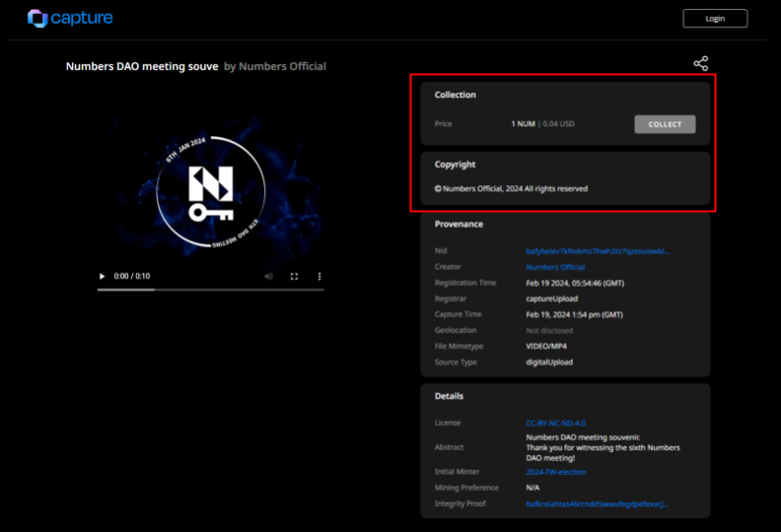Click the Numbers DAO meeting title
The width and height of the screenshot is (781, 532).
click(x=142, y=66)
